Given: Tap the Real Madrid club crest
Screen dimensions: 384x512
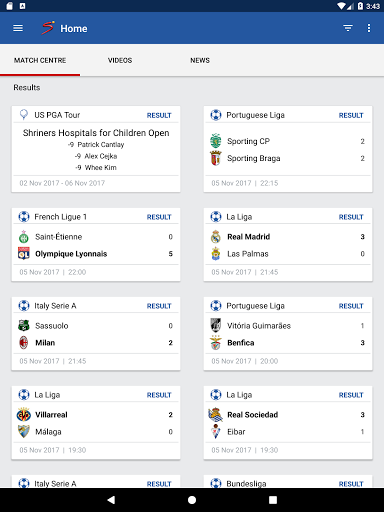Looking at the screenshot, I should click(216, 237).
